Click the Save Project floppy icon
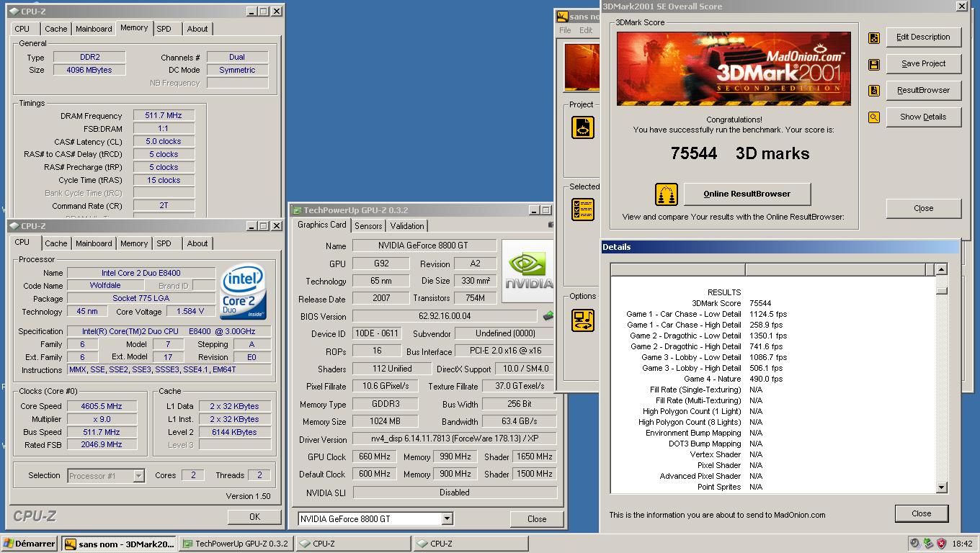The height and width of the screenshot is (553, 980). click(x=874, y=65)
